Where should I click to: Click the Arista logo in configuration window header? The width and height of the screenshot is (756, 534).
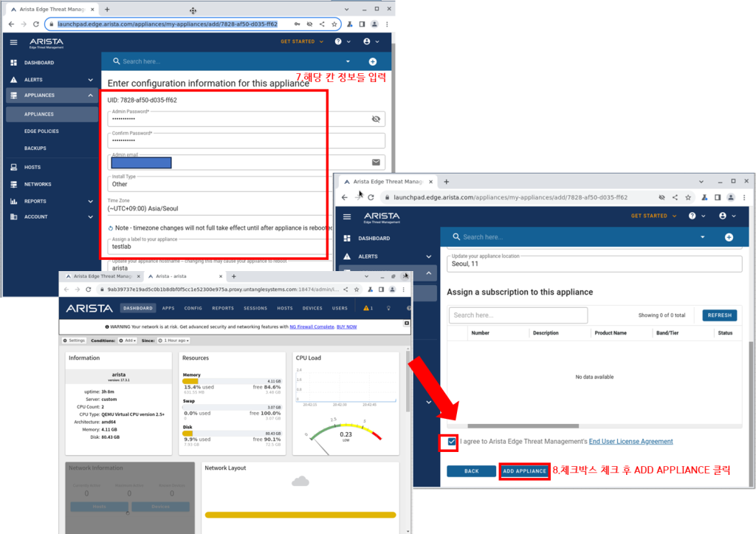tap(47, 43)
